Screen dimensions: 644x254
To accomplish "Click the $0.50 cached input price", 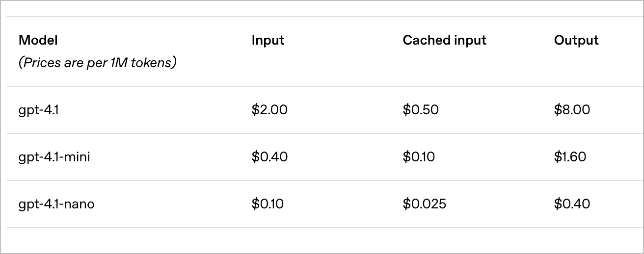I will (x=421, y=110).
